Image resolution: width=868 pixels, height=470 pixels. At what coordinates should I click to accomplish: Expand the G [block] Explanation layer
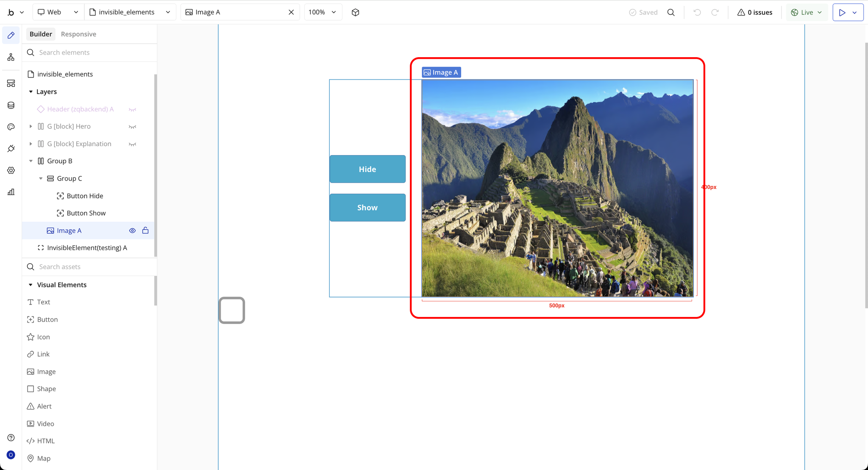(31, 144)
